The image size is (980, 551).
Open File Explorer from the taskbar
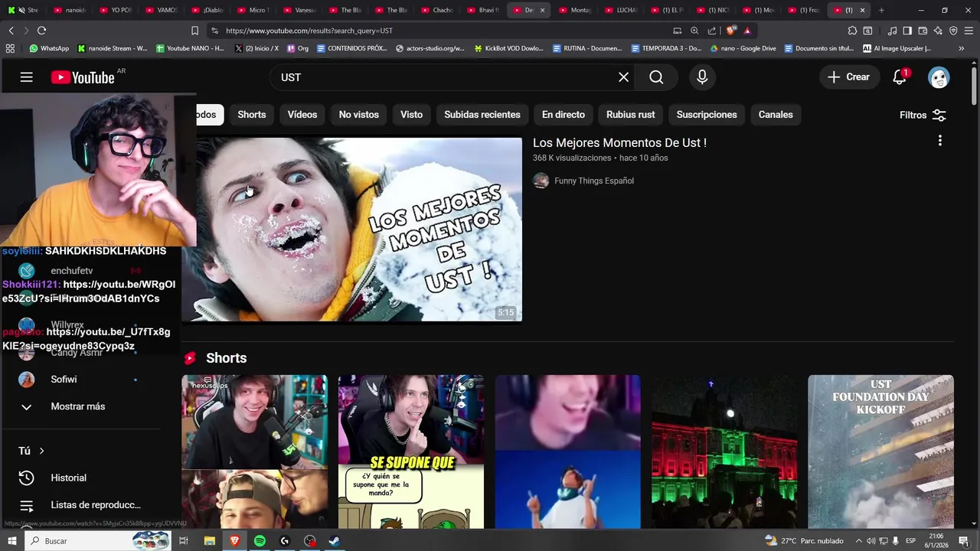(210, 541)
